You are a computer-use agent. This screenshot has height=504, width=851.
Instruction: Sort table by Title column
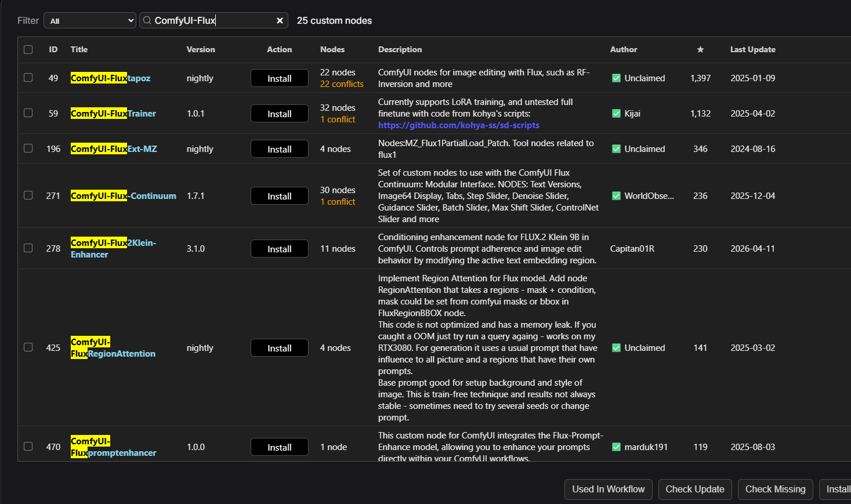tap(79, 49)
